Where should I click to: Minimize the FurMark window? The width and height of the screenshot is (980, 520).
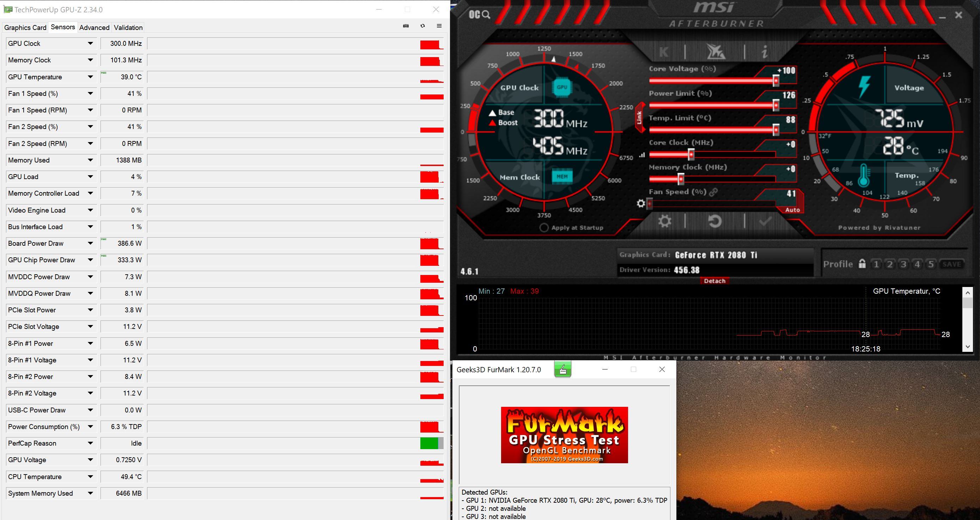[x=605, y=369]
